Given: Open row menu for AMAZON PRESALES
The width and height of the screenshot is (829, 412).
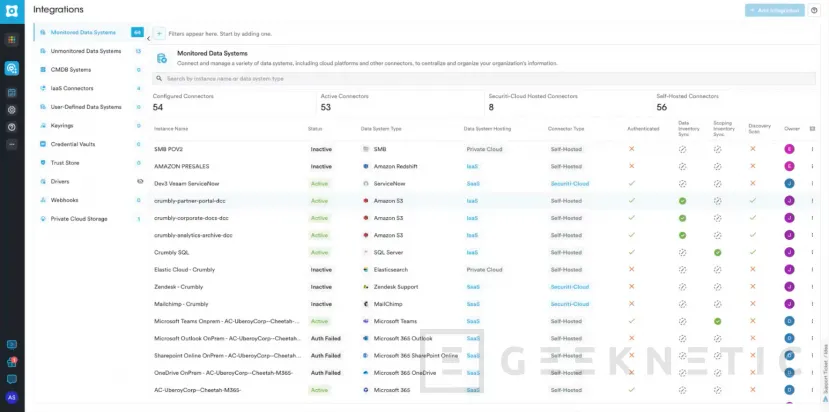Looking at the screenshot, I should click(x=813, y=167).
